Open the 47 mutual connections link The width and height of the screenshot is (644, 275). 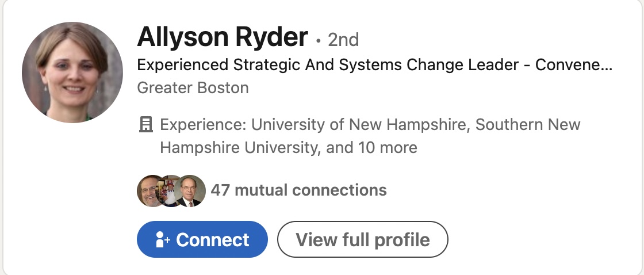[298, 190]
